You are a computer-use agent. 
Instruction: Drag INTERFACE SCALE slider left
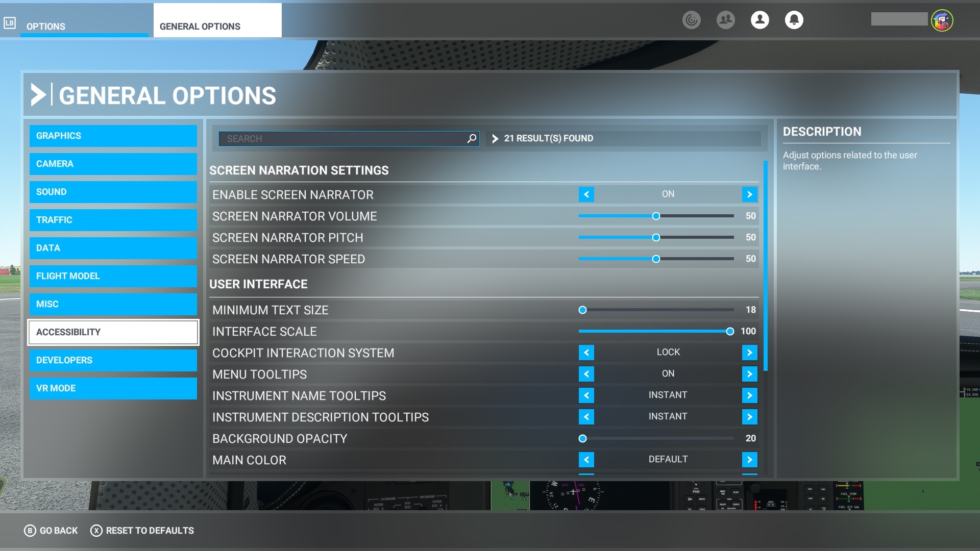(x=729, y=331)
